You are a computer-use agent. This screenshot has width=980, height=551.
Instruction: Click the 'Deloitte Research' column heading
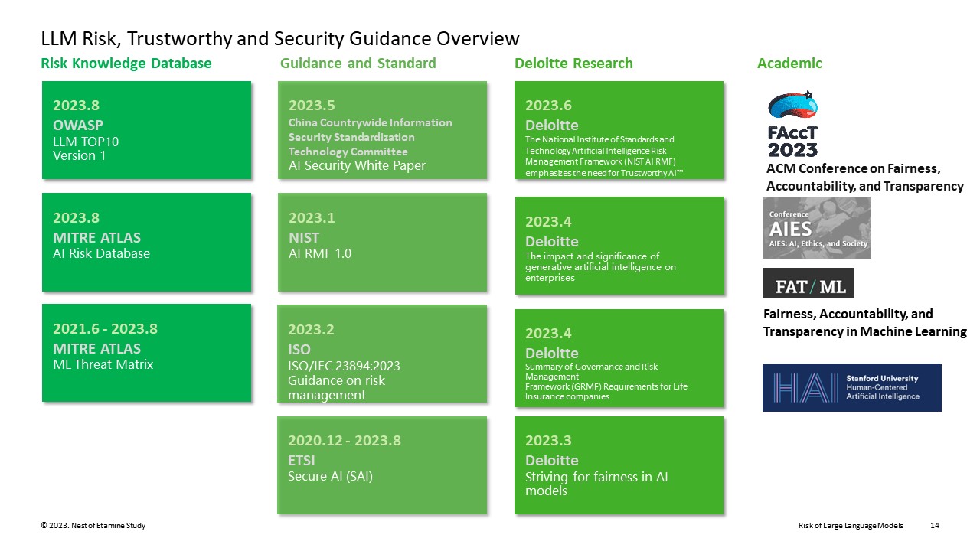(x=574, y=64)
